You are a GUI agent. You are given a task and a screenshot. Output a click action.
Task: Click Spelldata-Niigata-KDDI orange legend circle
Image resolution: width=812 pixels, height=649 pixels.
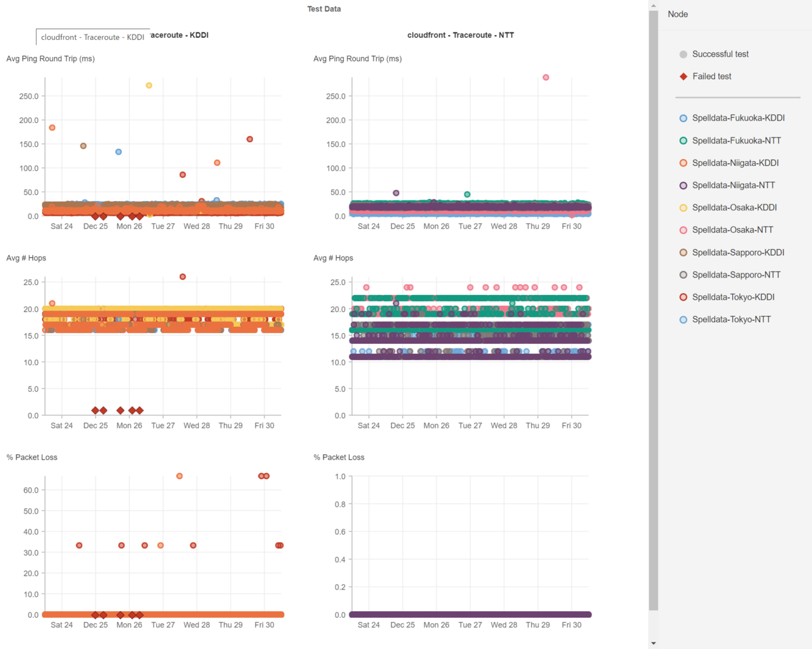coord(683,163)
